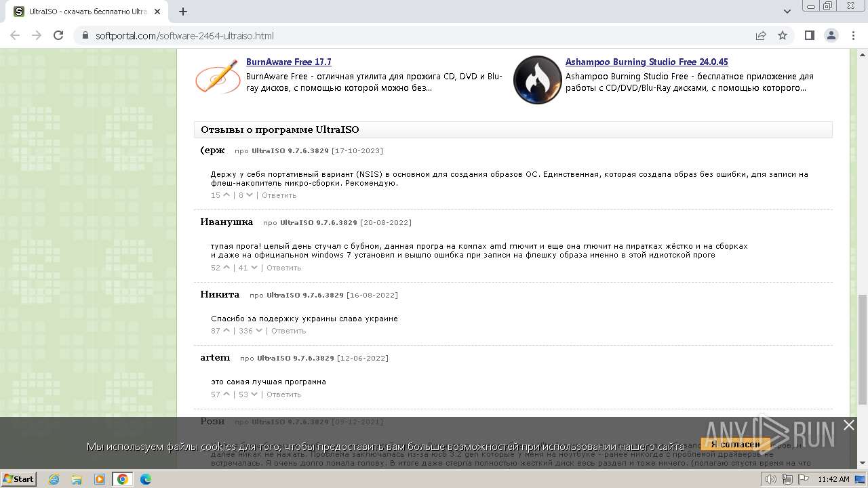Image resolution: width=868 pixels, height=488 pixels.
Task: Open the side panel icon
Action: [809, 35]
